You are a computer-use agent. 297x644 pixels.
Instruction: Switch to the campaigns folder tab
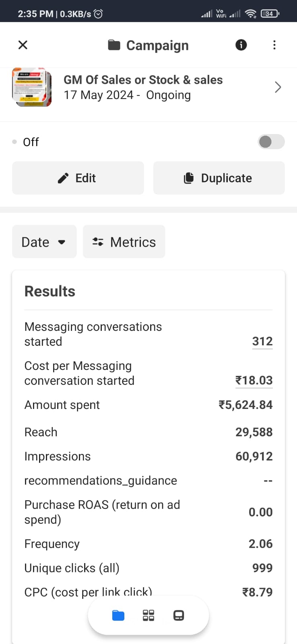point(118,615)
